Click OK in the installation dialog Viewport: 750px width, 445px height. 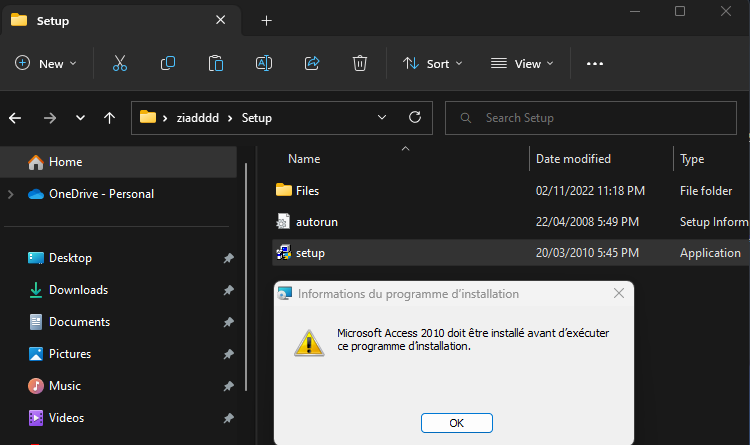tap(457, 423)
